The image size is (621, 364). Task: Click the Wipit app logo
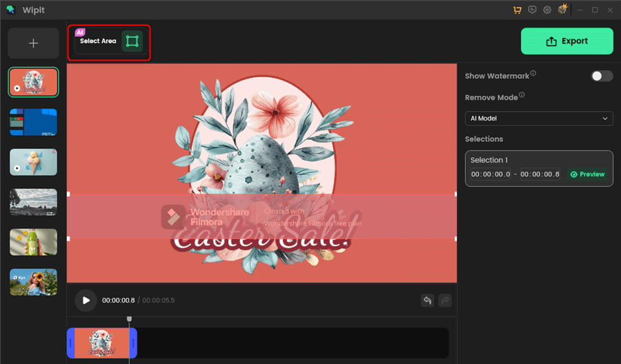pyautogui.click(x=10, y=10)
